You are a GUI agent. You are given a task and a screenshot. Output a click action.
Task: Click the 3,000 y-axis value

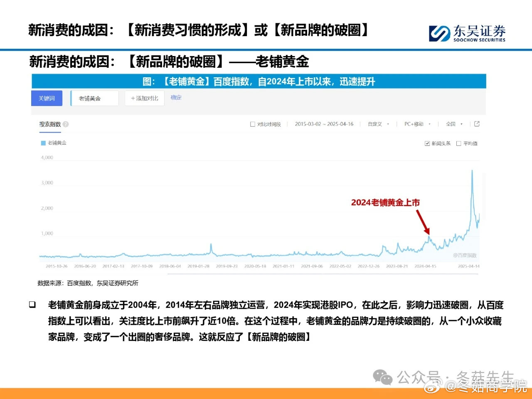[47, 183]
